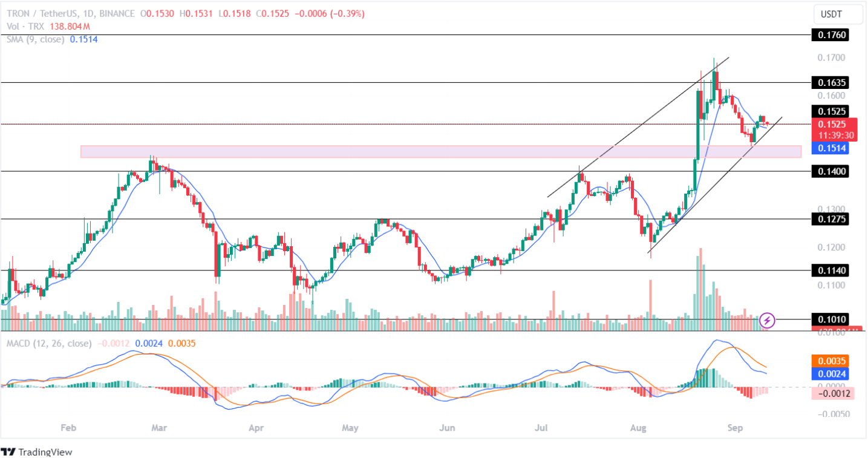The height and width of the screenshot is (458, 868).
Task: Click the 0.1200 price scale tick
Action: [x=832, y=247]
